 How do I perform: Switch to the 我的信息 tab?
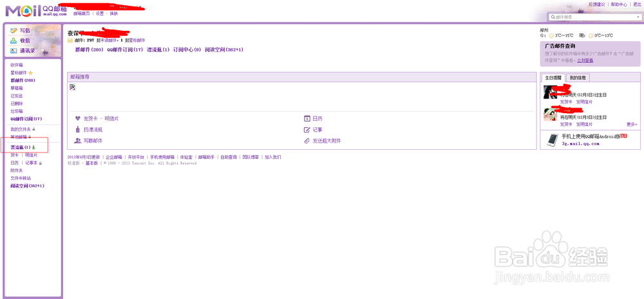(x=578, y=78)
